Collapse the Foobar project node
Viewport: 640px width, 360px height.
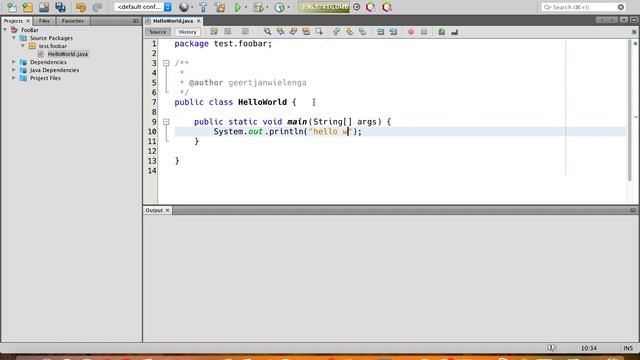[5, 30]
